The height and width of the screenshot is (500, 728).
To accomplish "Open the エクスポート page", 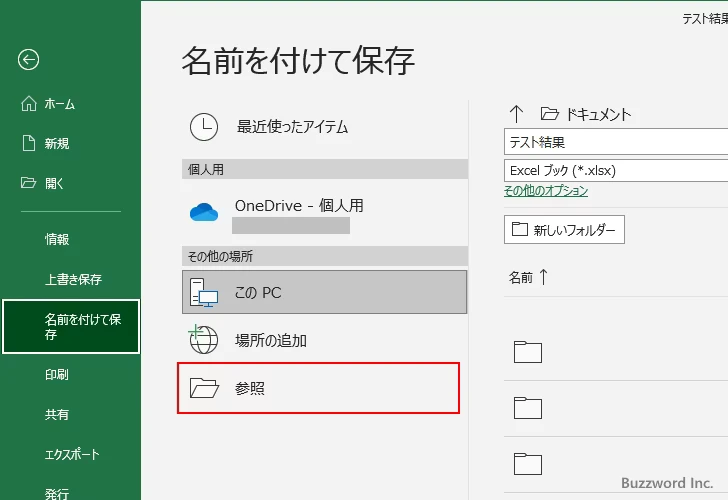I will point(72,454).
